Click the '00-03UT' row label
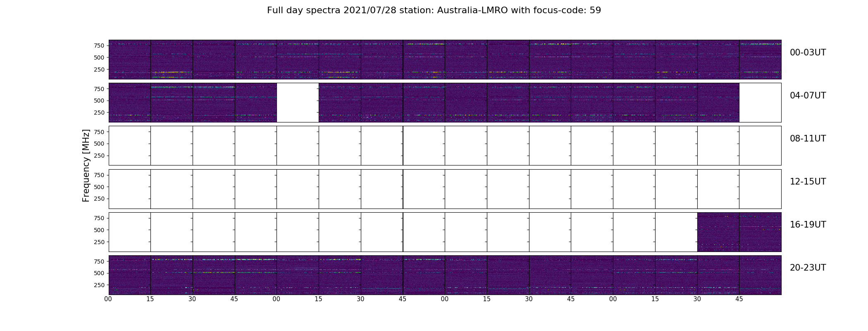This screenshot has width=868, height=331. [x=808, y=53]
